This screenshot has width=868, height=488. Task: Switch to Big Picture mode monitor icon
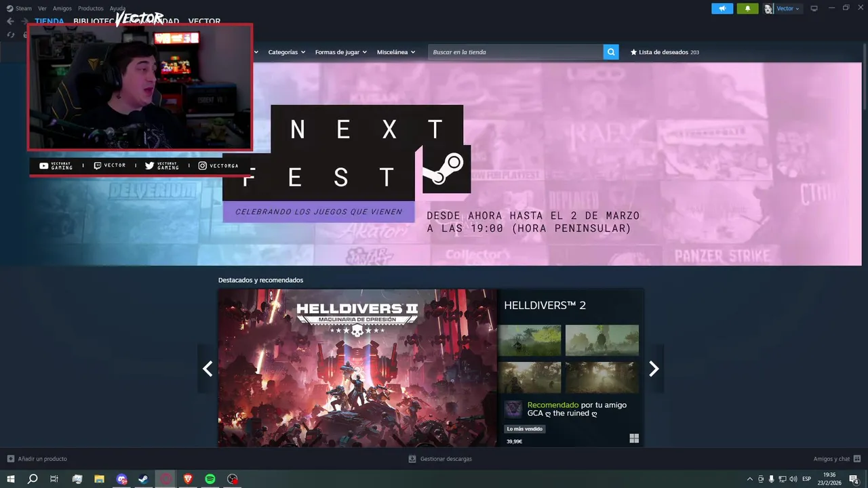coord(814,8)
